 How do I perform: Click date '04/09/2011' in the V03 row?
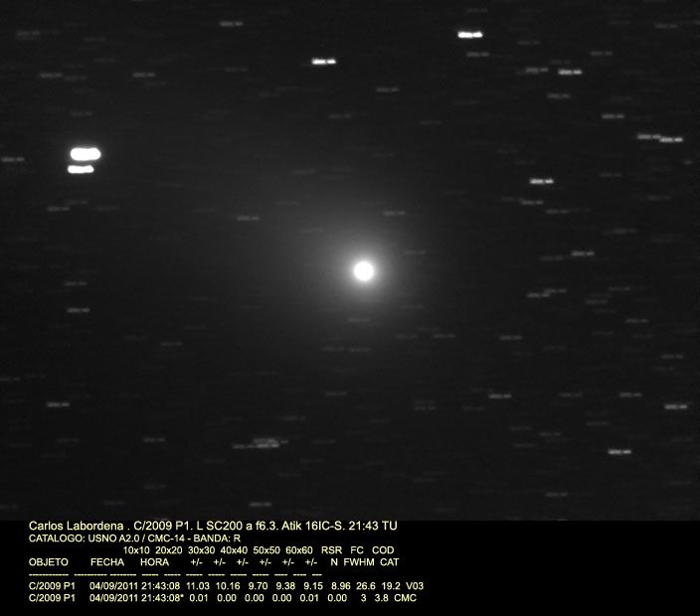click(113, 585)
